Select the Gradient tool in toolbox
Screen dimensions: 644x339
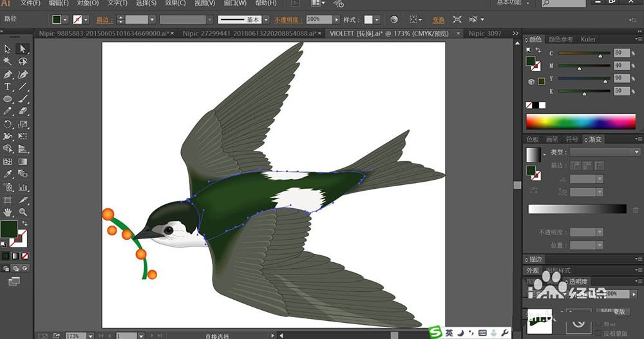[23, 162]
